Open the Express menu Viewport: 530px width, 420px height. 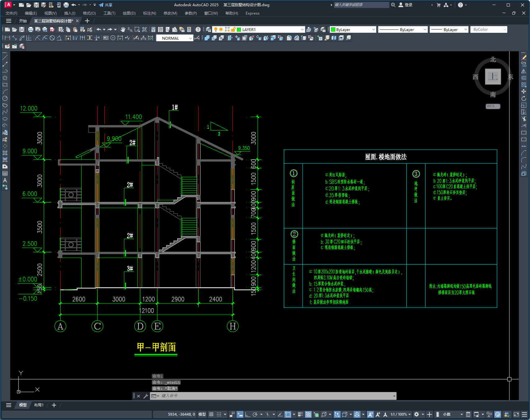coord(252,13)
